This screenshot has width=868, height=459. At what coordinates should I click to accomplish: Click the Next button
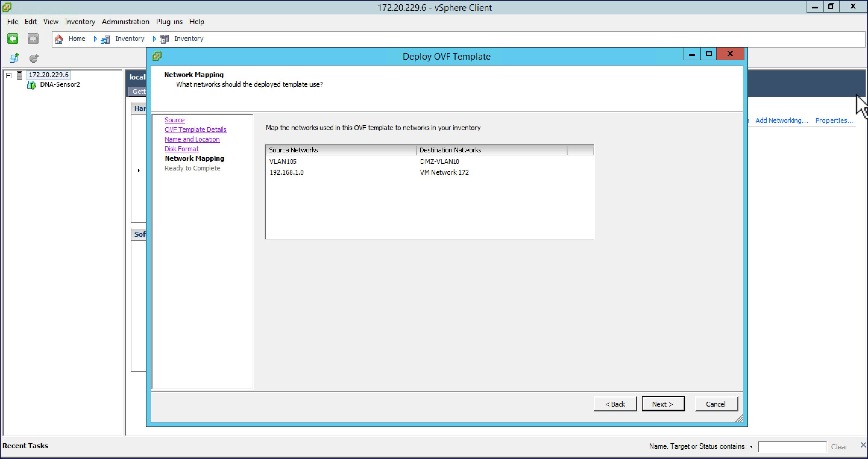[x=663, y=404]
